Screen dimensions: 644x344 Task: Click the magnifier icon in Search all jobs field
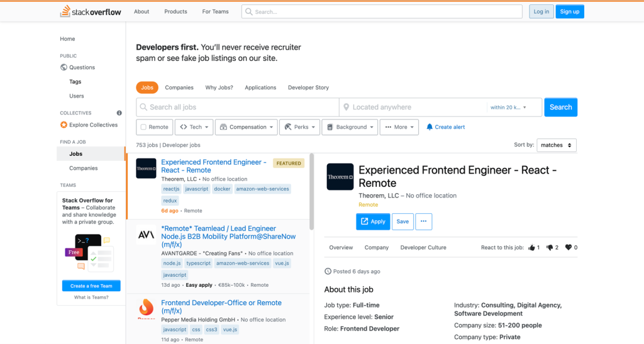143,107
